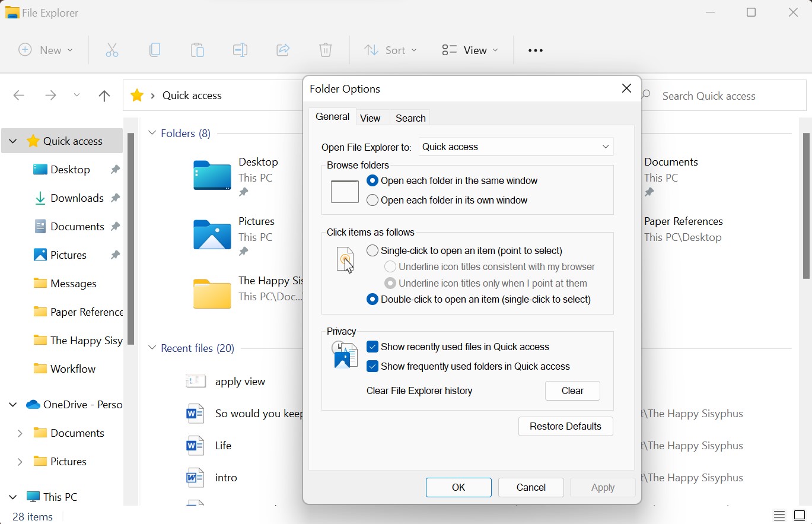Screen dimensions: 812x524
Task: Uncheck Show recently used files in Quick access
Action: (372, 347)
